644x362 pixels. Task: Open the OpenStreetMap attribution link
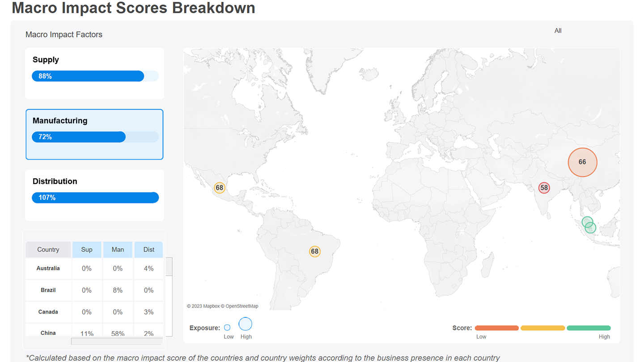241,306
